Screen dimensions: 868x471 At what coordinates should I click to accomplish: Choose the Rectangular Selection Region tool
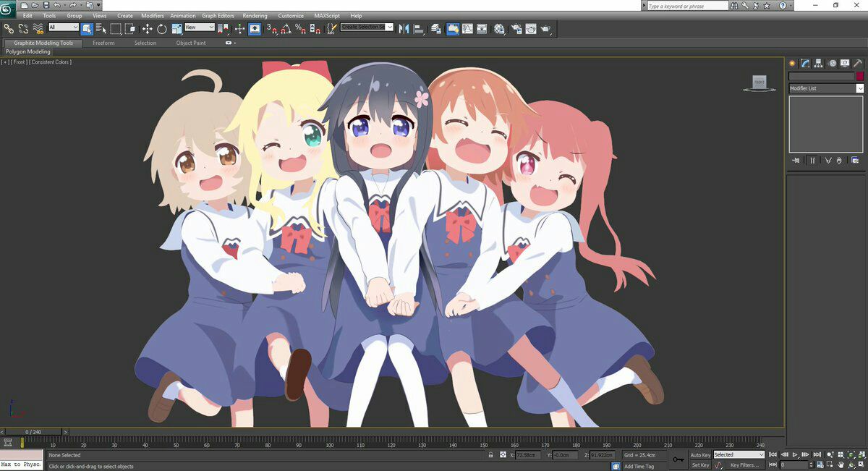[x=116, y=29]
